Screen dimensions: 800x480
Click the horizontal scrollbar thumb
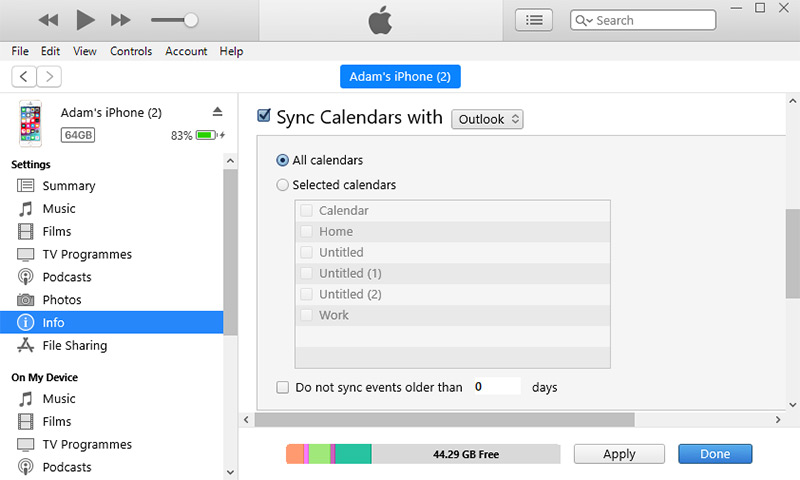coord(444,420)
